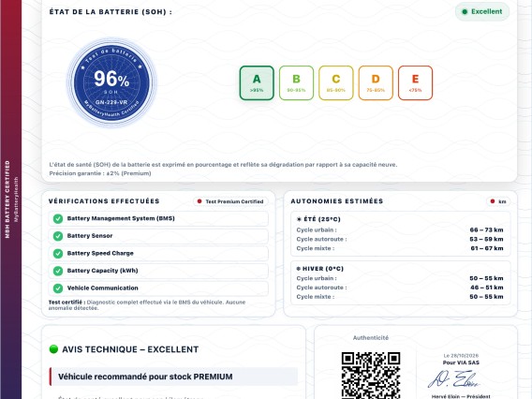Click the authenticity QR code
The width and height of the screenshot is (532, 399).
371,376
